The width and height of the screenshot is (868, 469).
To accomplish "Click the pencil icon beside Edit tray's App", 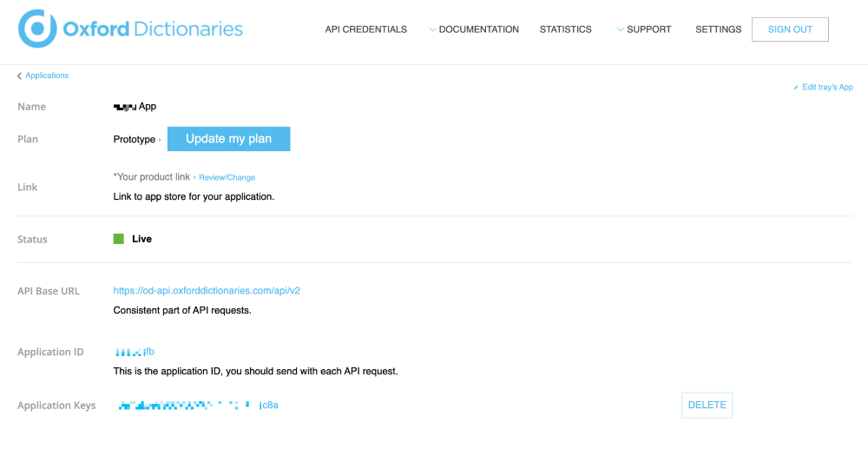I will 796,88.
